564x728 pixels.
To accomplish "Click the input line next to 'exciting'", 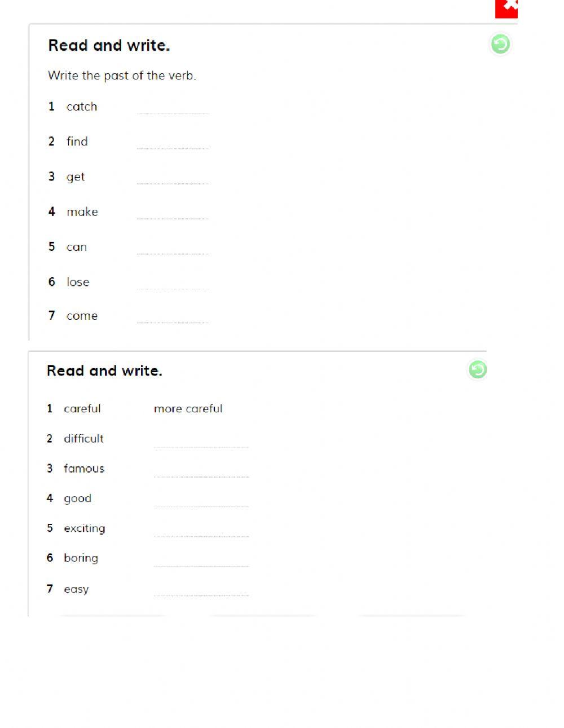I will pos(201,530).
